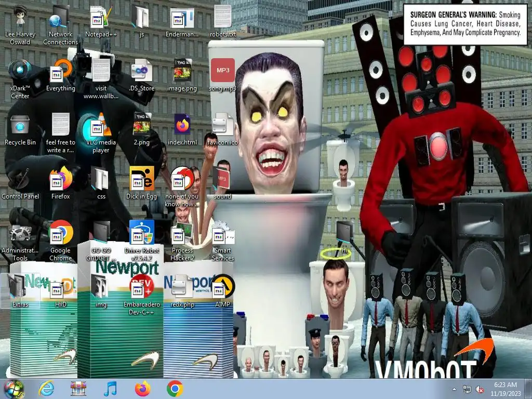Select the .DS_Store file
Screen dimensions: 532x399
141,76
